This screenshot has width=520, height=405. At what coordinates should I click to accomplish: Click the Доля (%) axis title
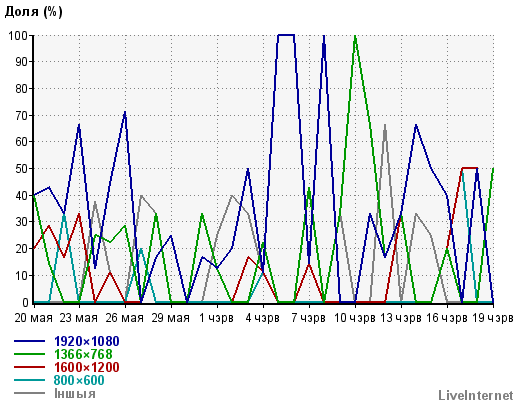tap(33, 12)
